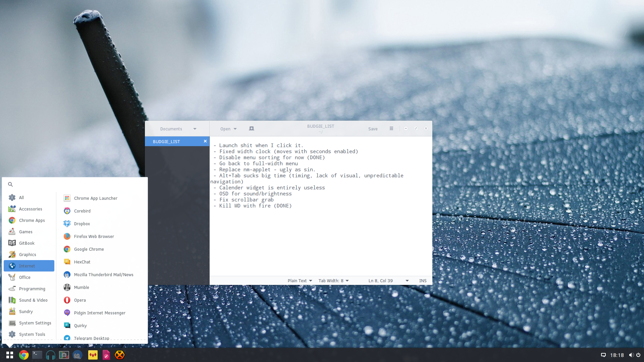Open the Tab Width dropdown

pos(334,281)
